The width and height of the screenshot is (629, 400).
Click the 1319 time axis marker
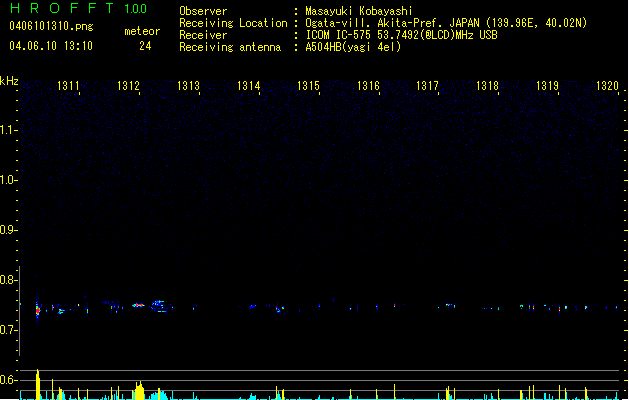(x=548, y=86)
